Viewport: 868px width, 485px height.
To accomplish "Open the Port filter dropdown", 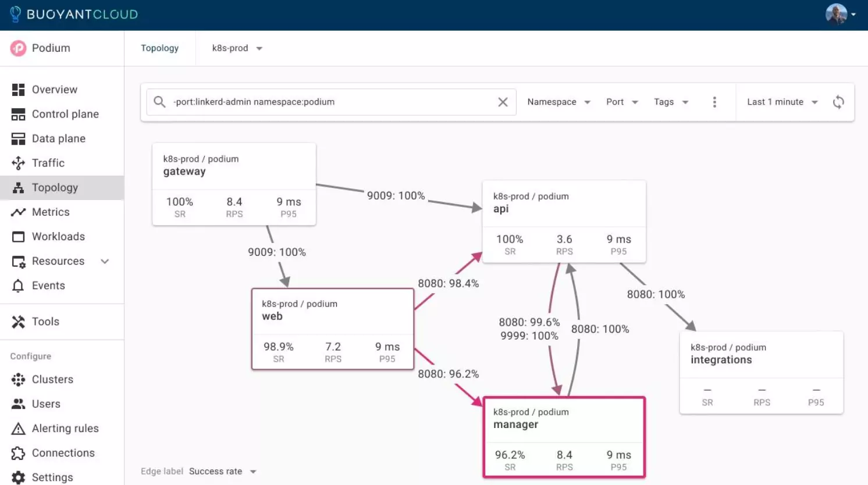I will pos(622,102).
